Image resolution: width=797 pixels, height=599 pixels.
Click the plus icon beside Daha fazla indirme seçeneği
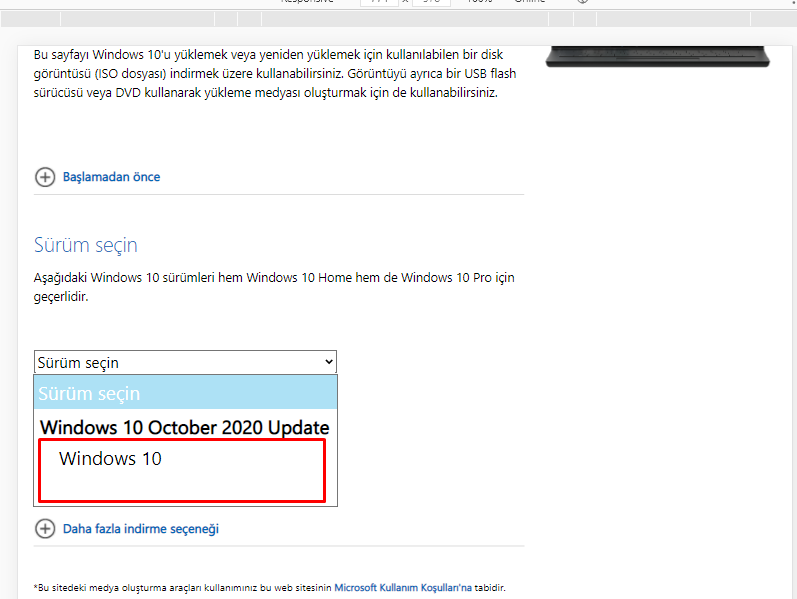pos(45,529)
